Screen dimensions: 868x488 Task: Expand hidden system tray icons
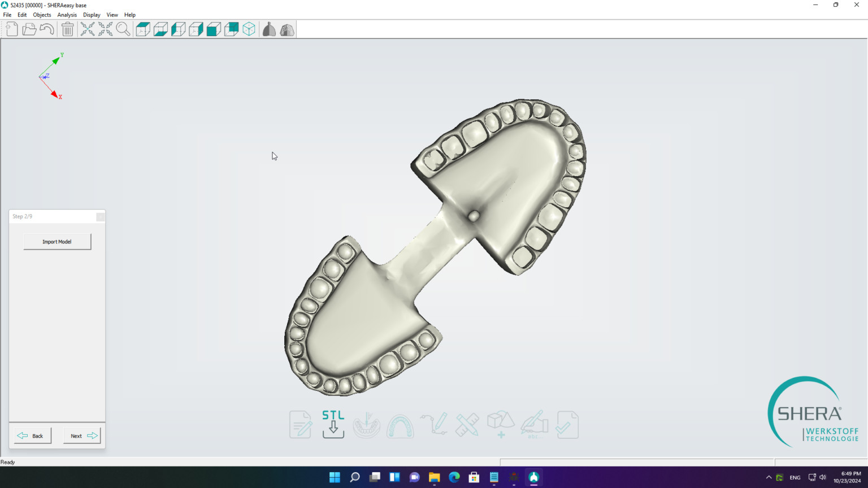point(769,477)
